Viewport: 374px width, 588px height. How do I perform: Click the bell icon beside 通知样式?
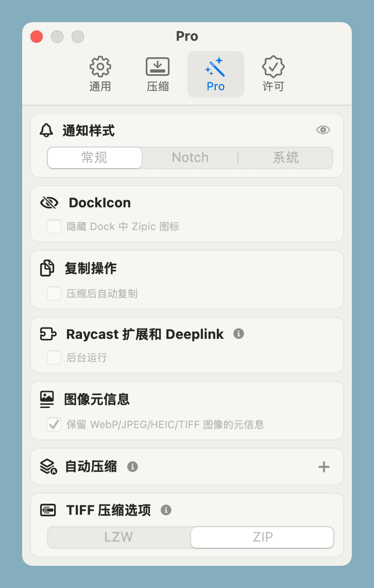click(46, 130)
